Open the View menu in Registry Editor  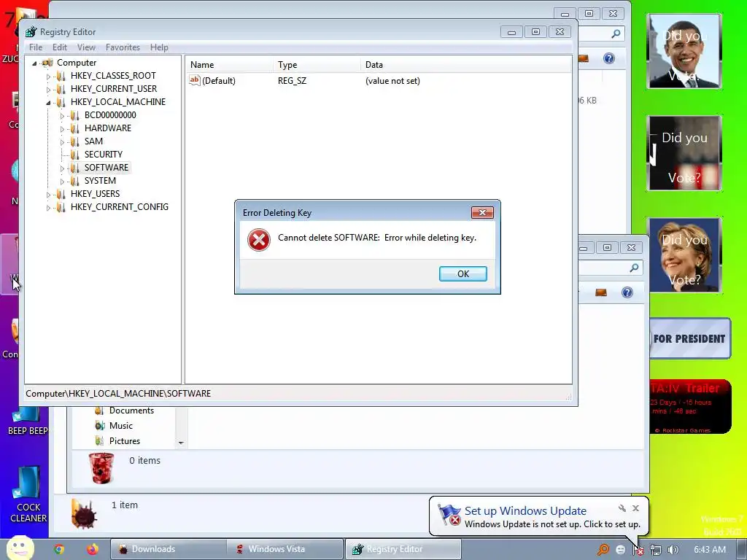pyautogui.click(x=86, y=47)
